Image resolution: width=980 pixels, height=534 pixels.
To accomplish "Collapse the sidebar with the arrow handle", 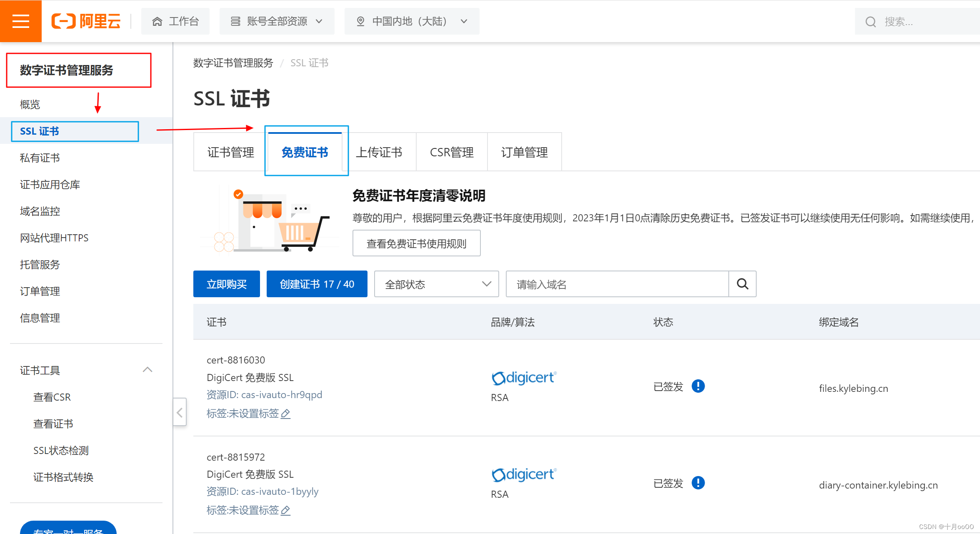I will click(180, 412).
